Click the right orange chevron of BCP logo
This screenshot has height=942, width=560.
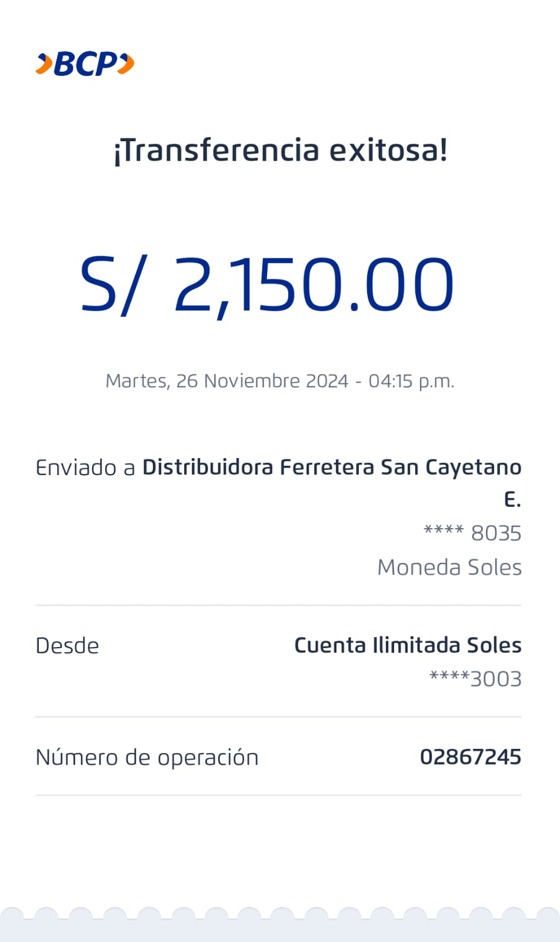tap(126, 64)
